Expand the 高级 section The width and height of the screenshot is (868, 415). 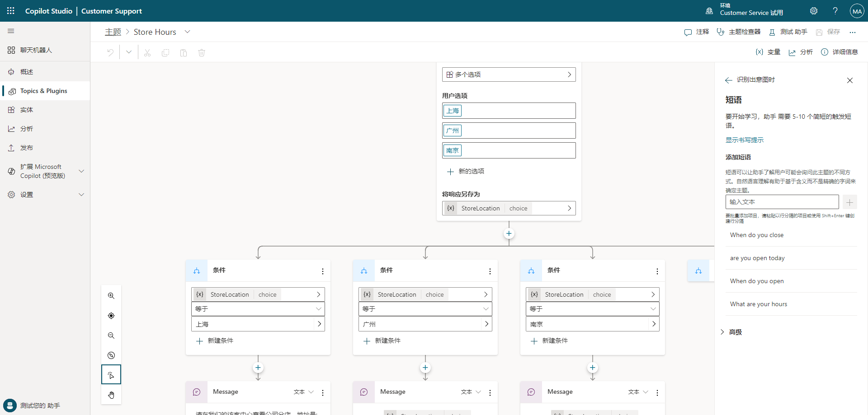click(731, 332)
